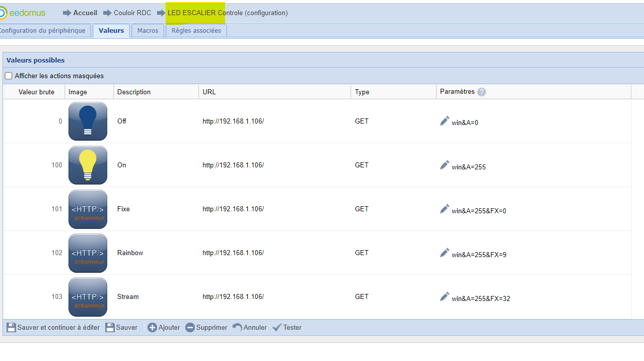Viewport: 644px width, 361px height.
Task: Click the Sauver floppy disk icon
Action: 110,328
